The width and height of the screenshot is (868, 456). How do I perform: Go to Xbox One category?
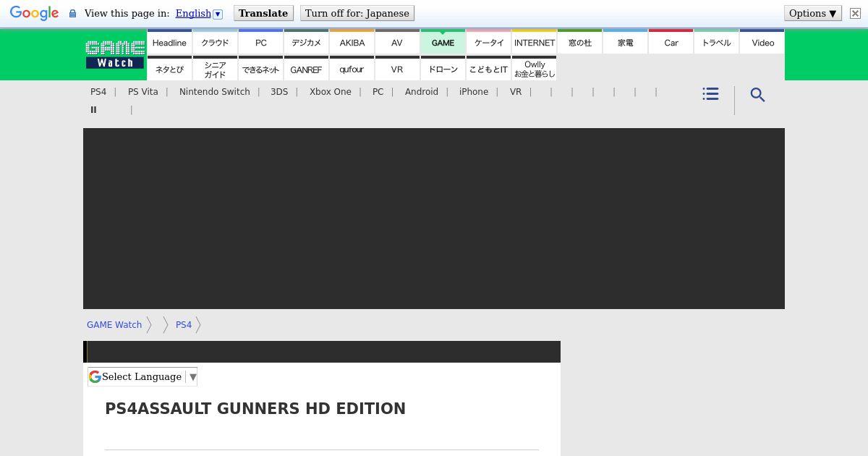pyautogui.click(x=331, y=92)
